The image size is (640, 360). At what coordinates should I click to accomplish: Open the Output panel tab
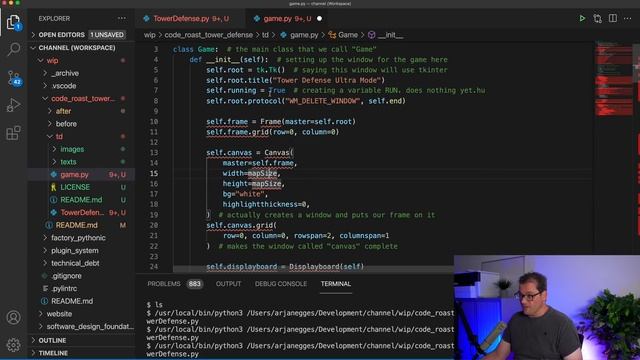pos(229,284)
